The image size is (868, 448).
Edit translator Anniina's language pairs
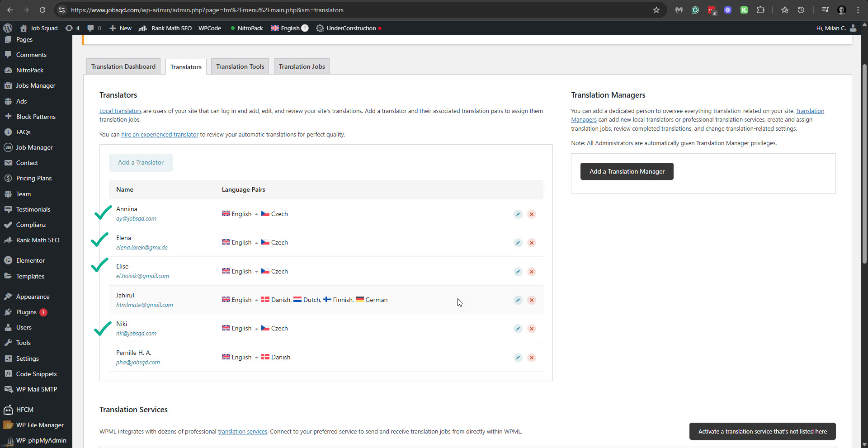(x=518, y=214)
